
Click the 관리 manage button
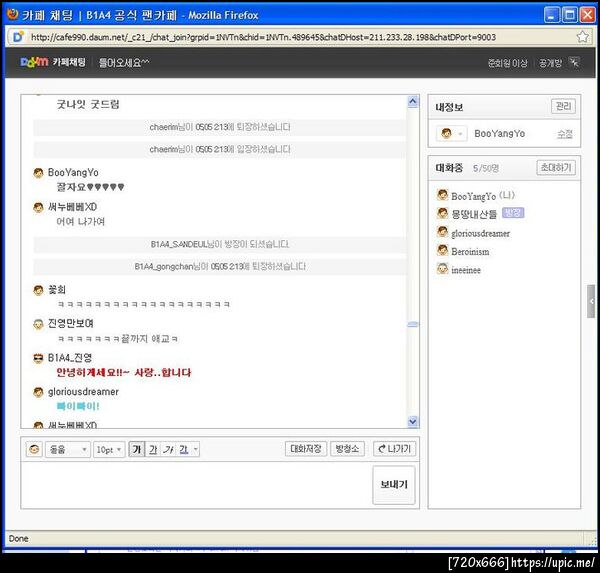[x=563, y=106]
